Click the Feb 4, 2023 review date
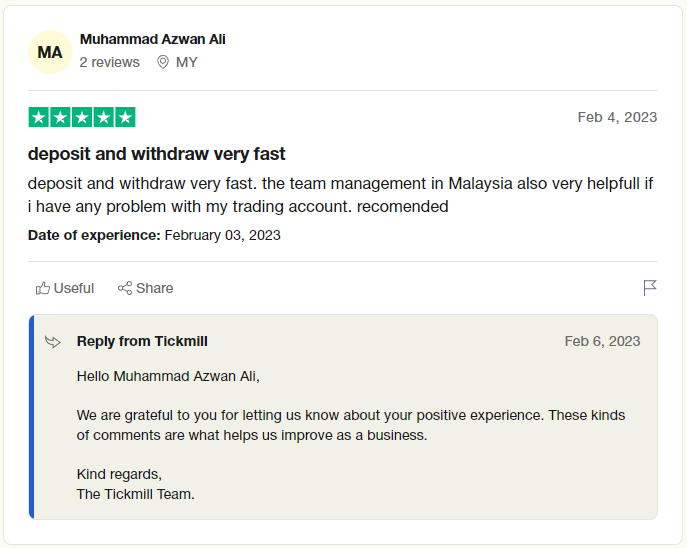This screenshot has height=548, width=687. 617,117
